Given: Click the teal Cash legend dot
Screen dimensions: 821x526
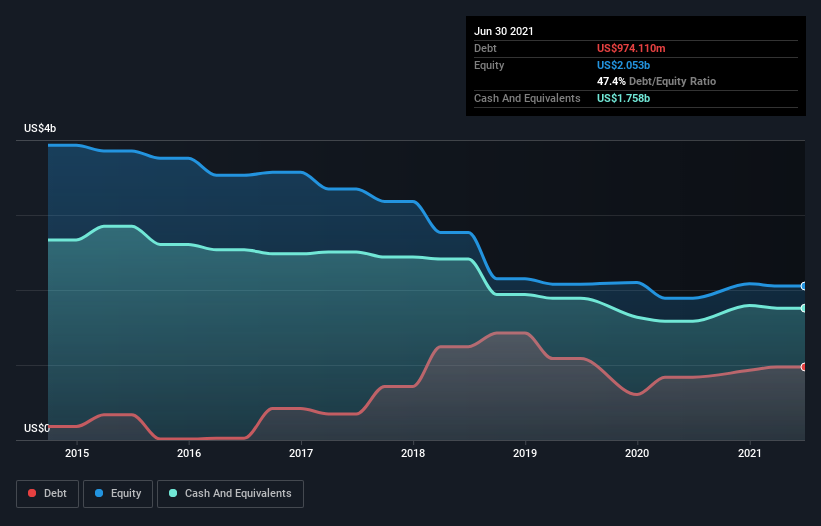Looking at the screenshot, I should 173,493.
